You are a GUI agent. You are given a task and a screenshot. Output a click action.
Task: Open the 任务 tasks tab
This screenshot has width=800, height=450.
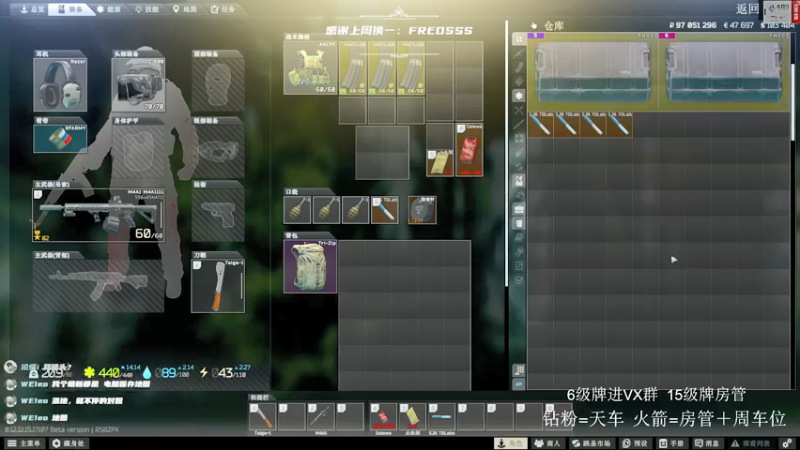222,9
